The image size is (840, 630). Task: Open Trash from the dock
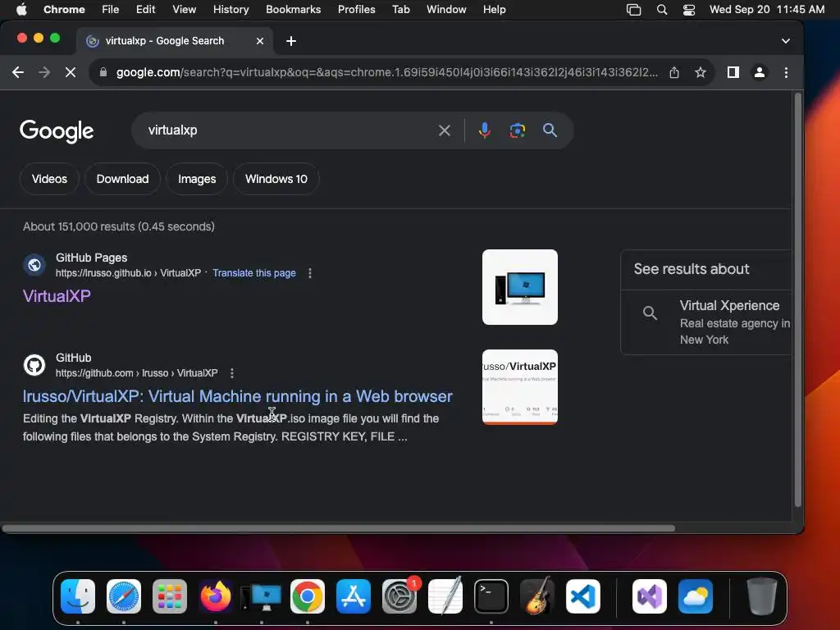pos(761,596)
